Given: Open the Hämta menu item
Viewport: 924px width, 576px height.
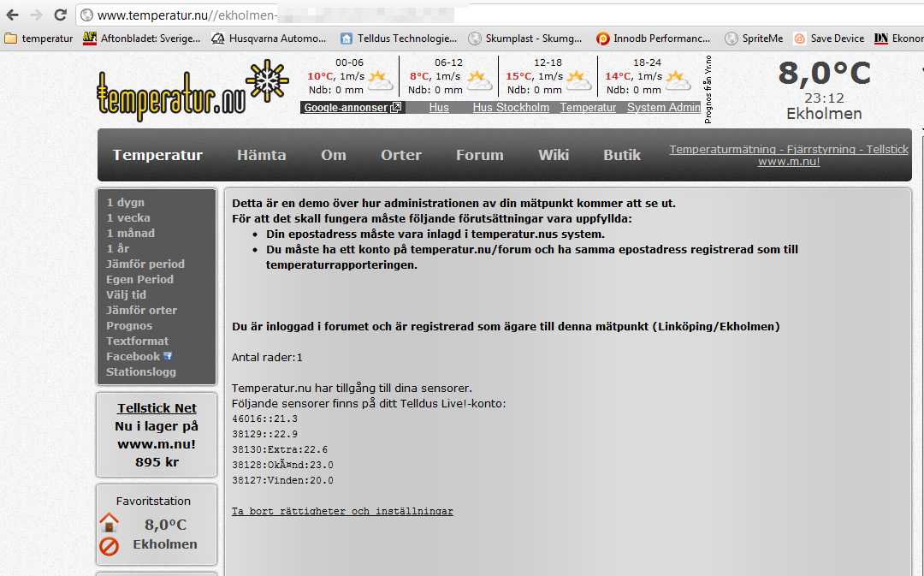Looking at the screenshot, I should (x=261, y=155).
